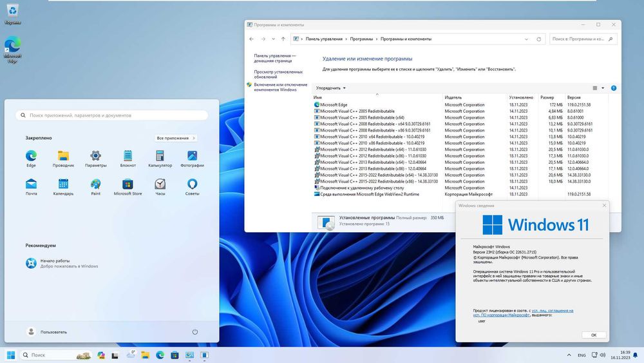Click Панель управления in the address breadcrumb
The height and width of the screenshot is (363, 644).
[324, 39]
